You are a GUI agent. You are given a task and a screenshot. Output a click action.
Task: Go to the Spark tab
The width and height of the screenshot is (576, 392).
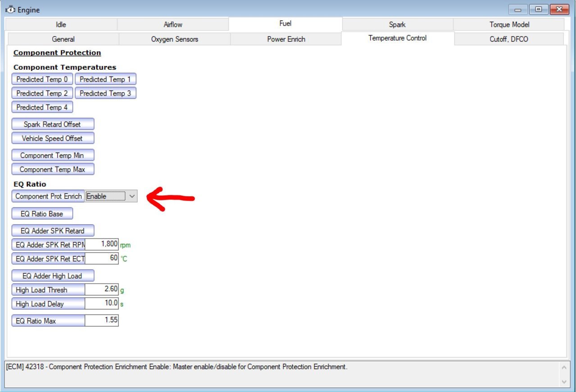pyautogui.click(x=397, y=25)
